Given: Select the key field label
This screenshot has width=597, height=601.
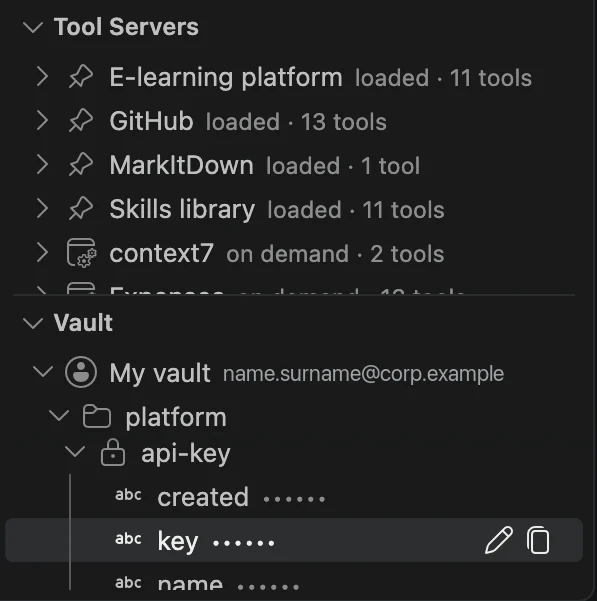Looking at the screenshot, I should 178,541.
